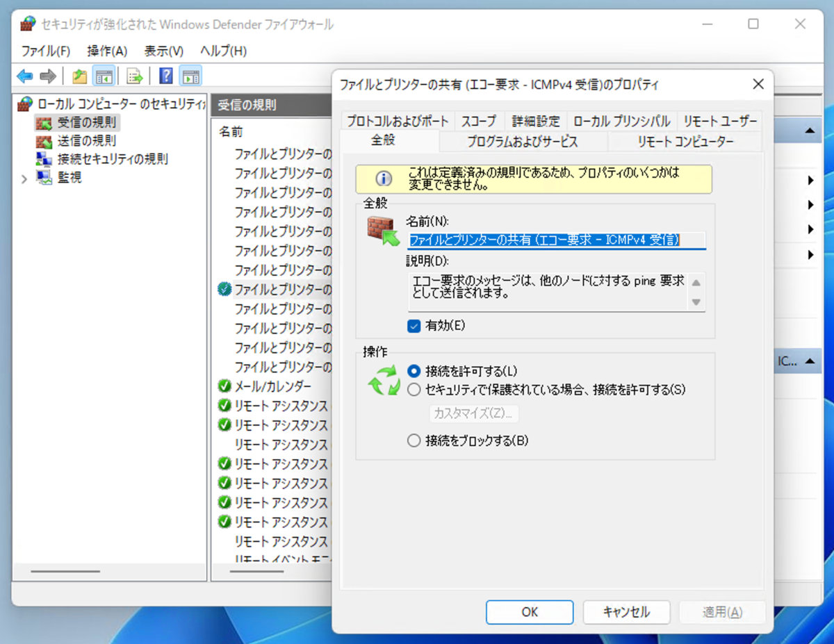Image resolution: width=834 pixels, height=644 pixels.
Task: Switch to the プロトコルおよびポート tab
Action: (398, 121)
